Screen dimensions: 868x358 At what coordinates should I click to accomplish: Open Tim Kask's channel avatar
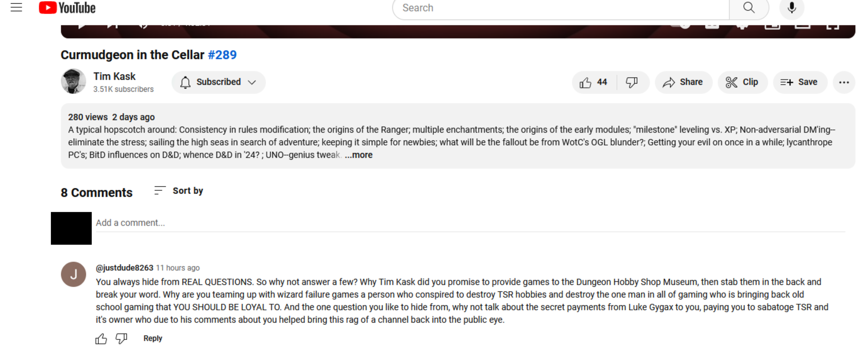[73, 82]
